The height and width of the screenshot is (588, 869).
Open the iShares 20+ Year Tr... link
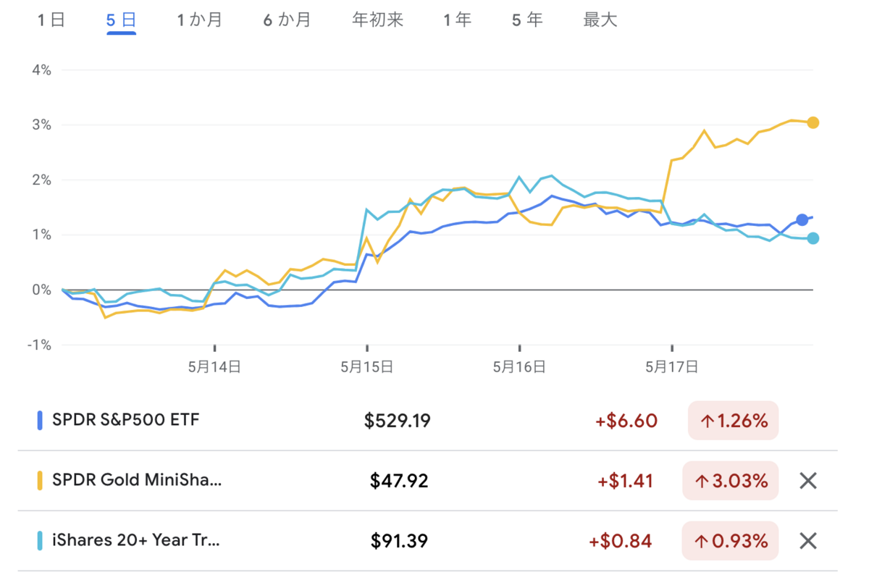[136, 540]
